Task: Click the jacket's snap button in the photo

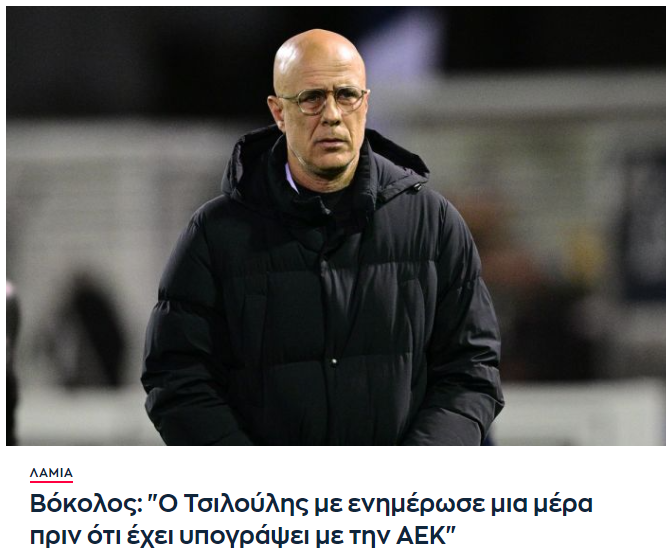Action: pyautogui.click(x=333, y=362)
